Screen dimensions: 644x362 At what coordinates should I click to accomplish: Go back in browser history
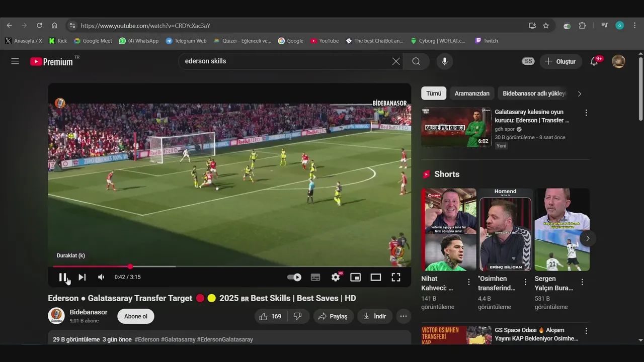point(9,26)
